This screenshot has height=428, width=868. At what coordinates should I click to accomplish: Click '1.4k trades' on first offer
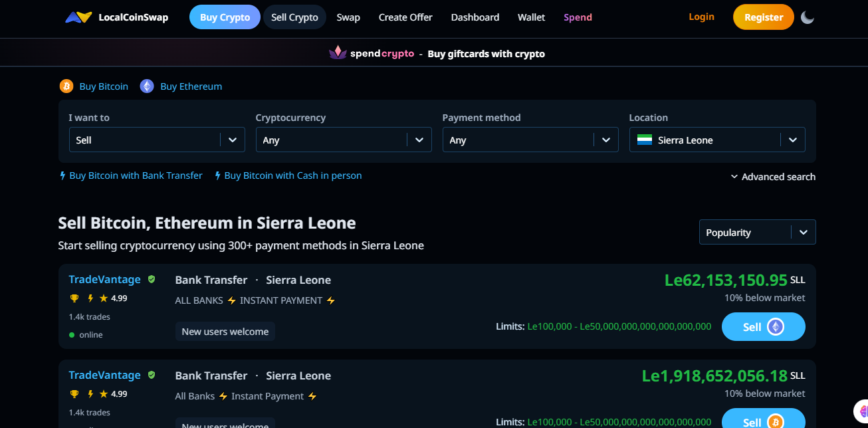89,317
